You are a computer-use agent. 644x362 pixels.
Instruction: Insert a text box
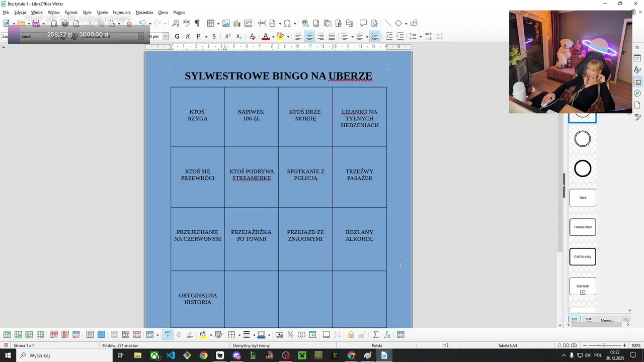tap(248, 23)
